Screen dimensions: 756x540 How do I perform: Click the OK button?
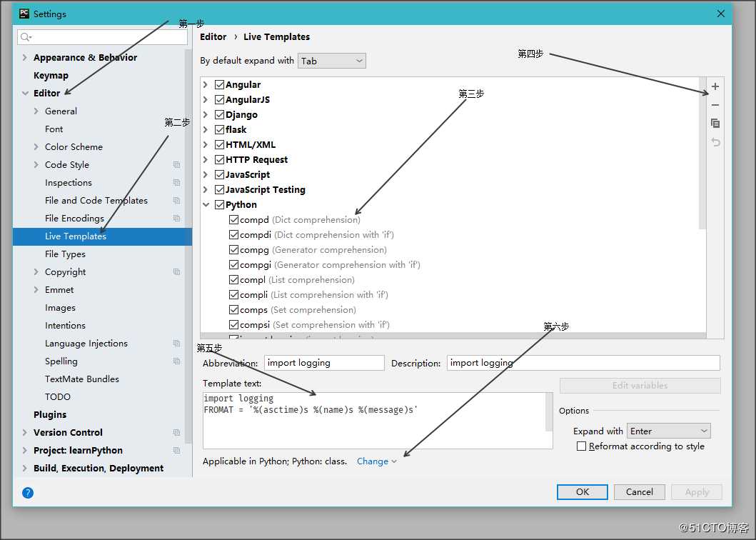point(582,491)
